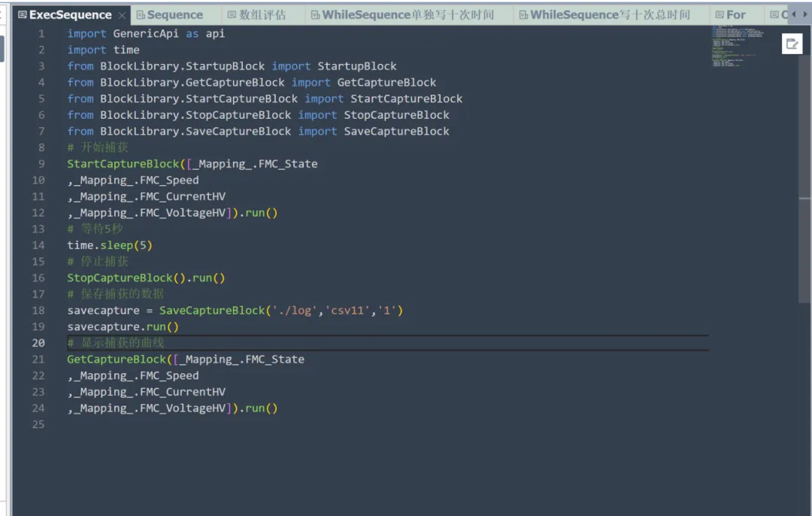Click the ExecSequence tab file icon
The image size is (812, 516).
23,15
